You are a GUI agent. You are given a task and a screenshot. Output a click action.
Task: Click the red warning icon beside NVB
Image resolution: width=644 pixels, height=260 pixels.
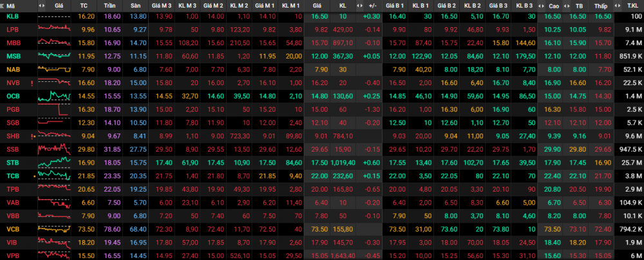[32, 83]
